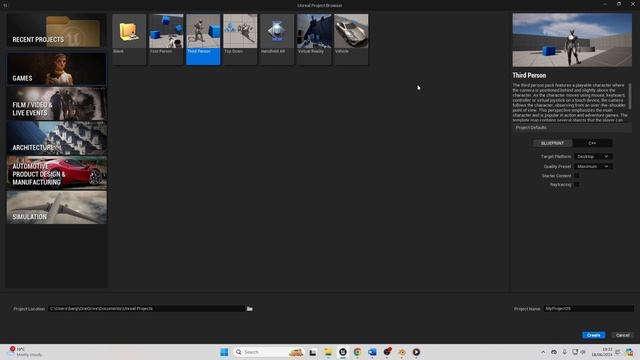Click the Unreal Engine taskbar icon
Screen dimensions: 640x360
pyautogui.click(x=343, y=352)
